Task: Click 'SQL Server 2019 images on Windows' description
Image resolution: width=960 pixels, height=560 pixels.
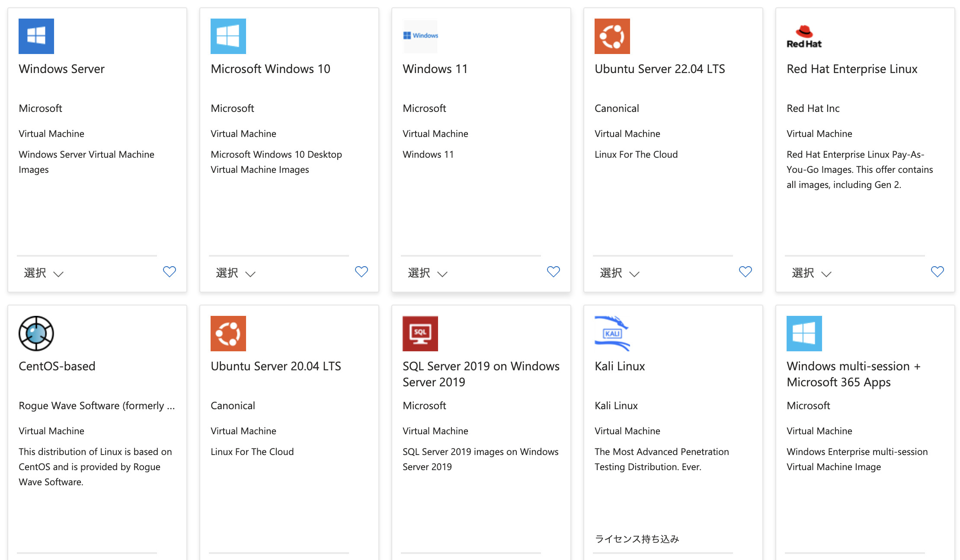Action: 480,459
